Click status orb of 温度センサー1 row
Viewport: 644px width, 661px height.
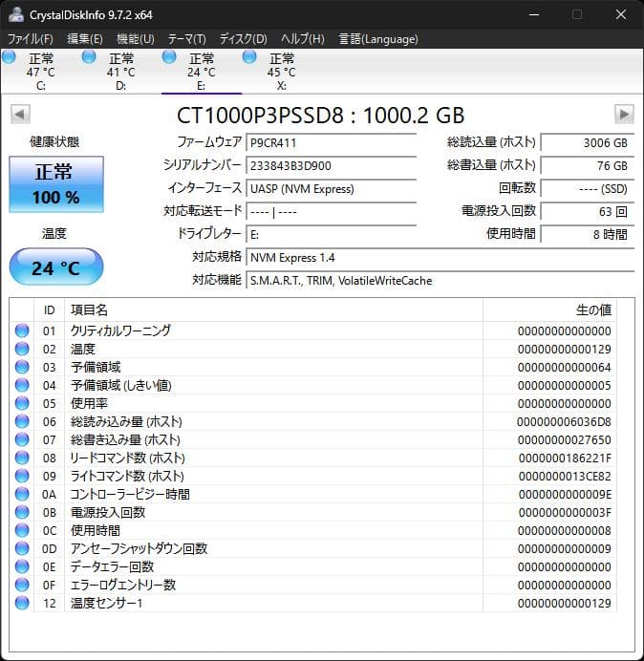(22, 603)
